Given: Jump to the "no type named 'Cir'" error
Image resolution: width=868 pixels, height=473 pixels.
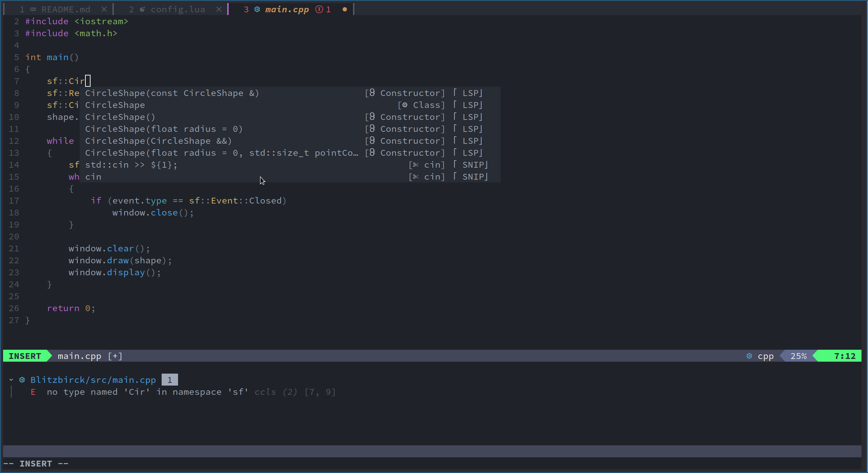Looking at the screenshot, I should click(148, 392).
